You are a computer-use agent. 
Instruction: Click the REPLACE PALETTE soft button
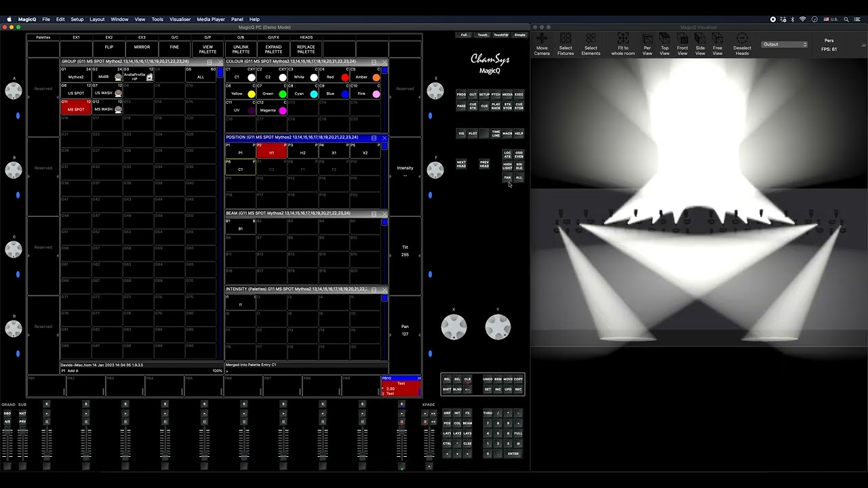coord(306,49)
